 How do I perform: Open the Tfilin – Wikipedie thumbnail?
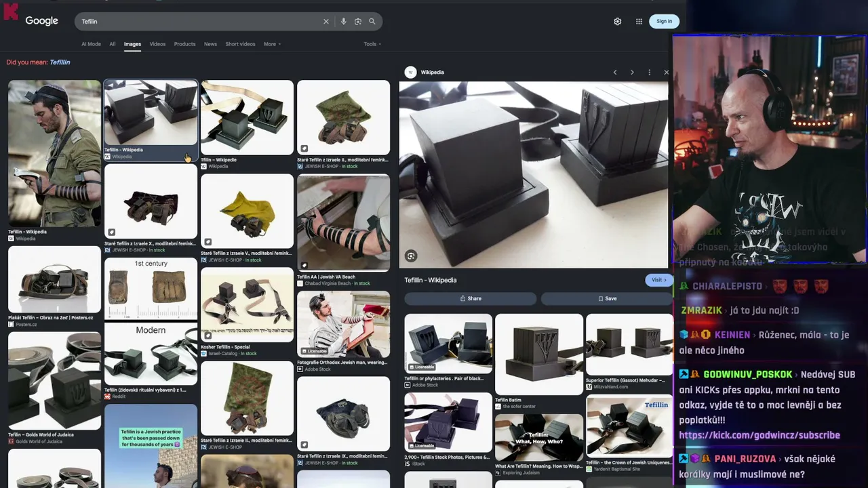click(x=247, y=117)
